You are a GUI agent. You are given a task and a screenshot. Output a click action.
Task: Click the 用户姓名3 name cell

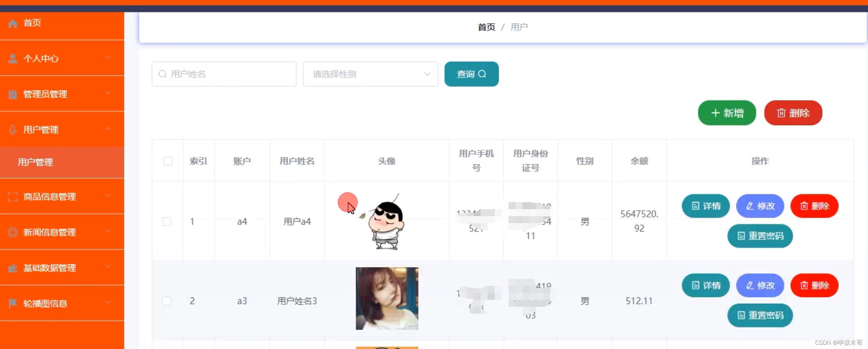(297, 301)
